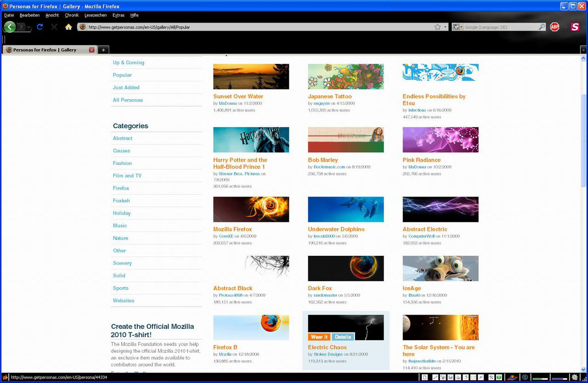
Task: Click the green Back navigation button
Action: pos(10,27)
